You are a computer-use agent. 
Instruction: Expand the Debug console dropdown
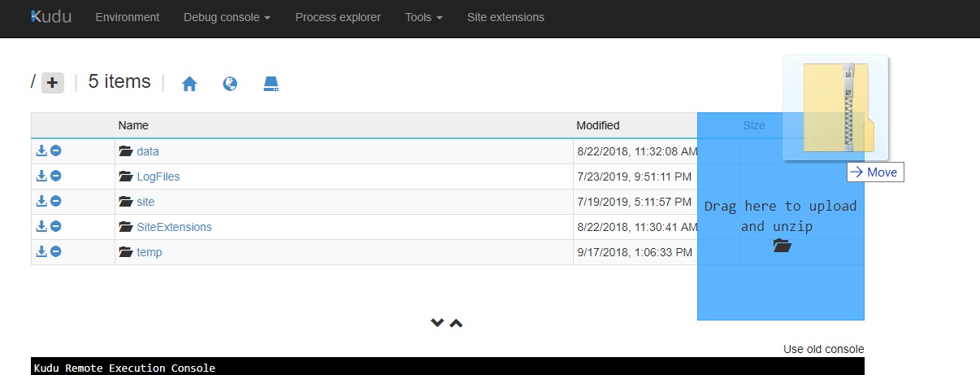228,17
